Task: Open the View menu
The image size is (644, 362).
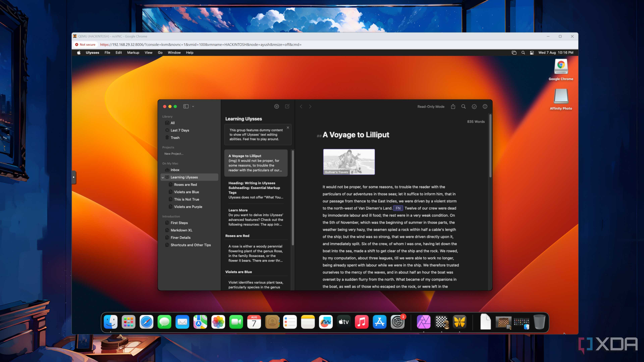Action: pos(148,52)
